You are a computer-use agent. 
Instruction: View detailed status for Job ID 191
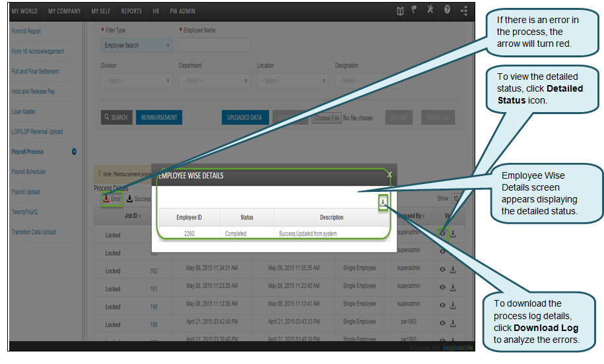[x=442, y=287]
